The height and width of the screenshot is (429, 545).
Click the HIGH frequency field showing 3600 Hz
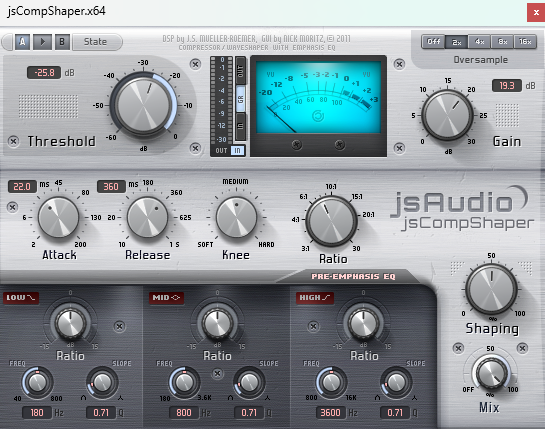pyautogui.click(x=330, y=413)
